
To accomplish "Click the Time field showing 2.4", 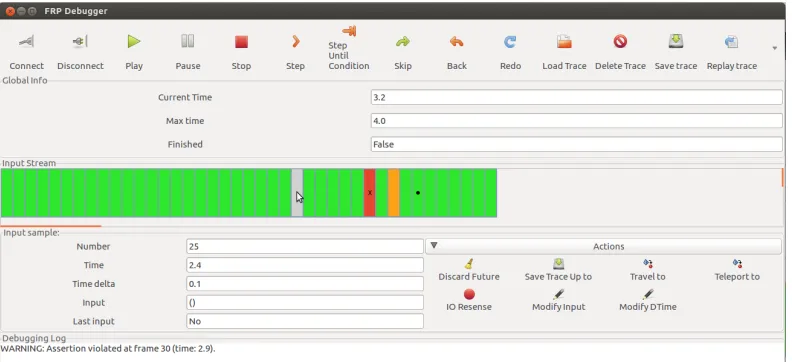I will 305,265.
